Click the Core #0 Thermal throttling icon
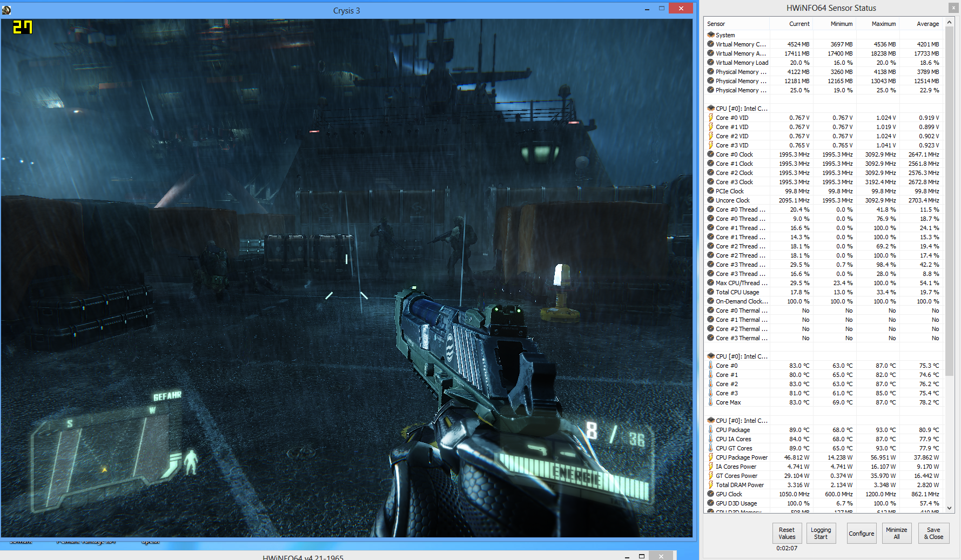The width and height of the screenshot is (961, 560). [711, 310]
